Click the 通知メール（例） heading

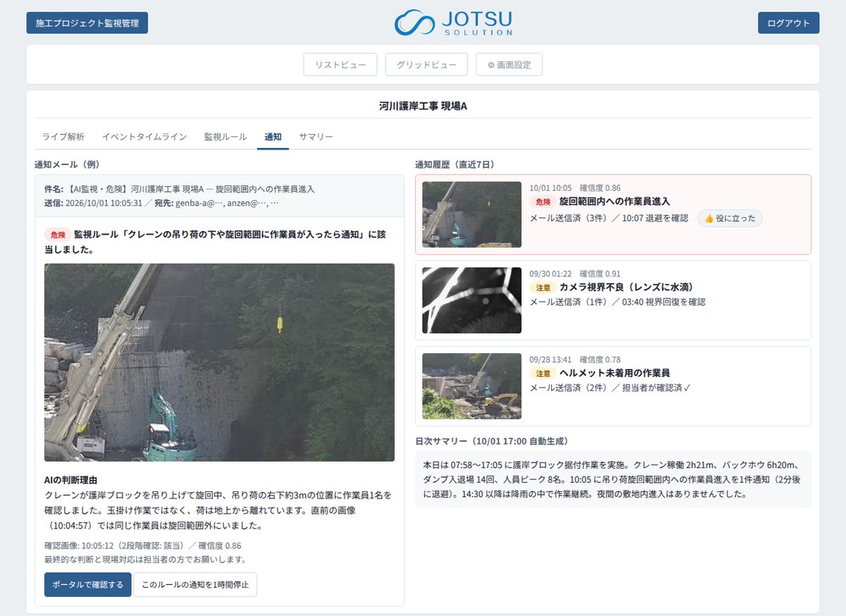click(x=67, y=164)
